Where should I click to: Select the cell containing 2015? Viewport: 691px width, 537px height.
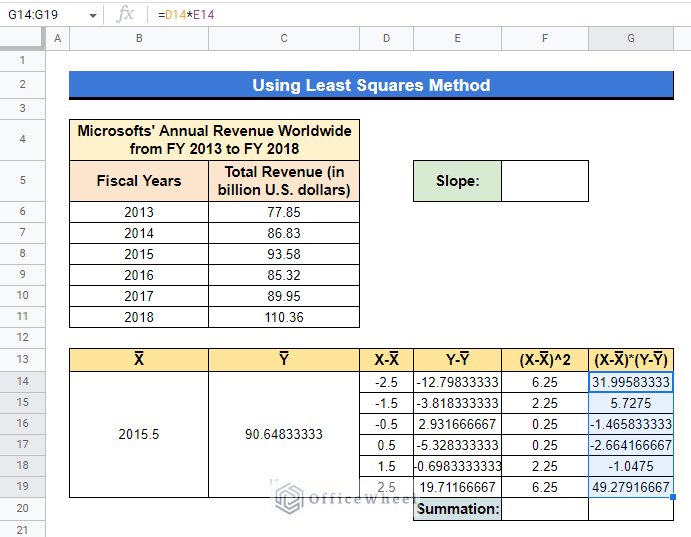tap(139, 254)
